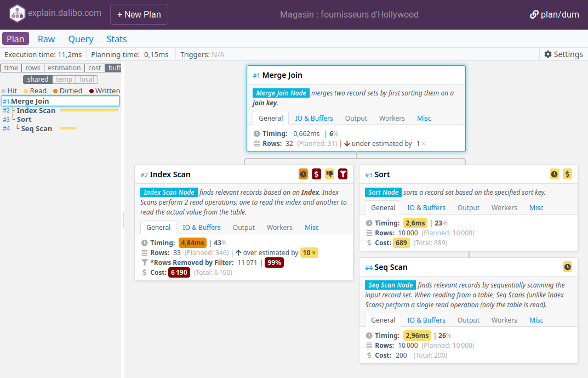The height and width of the screenshot is (378, 588).
Task: Click the chain link icon beside plan/dum
Action: (534, 15)
